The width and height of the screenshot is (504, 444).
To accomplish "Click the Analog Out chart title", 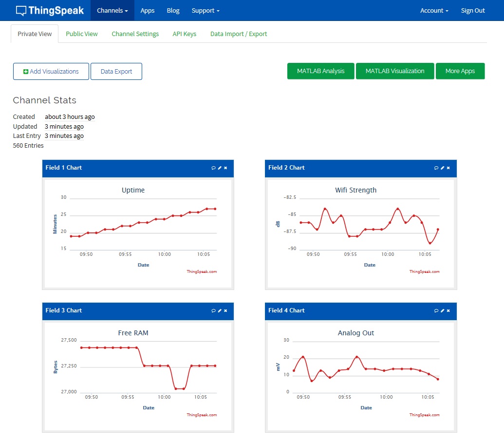I will (x=356, y=333).
